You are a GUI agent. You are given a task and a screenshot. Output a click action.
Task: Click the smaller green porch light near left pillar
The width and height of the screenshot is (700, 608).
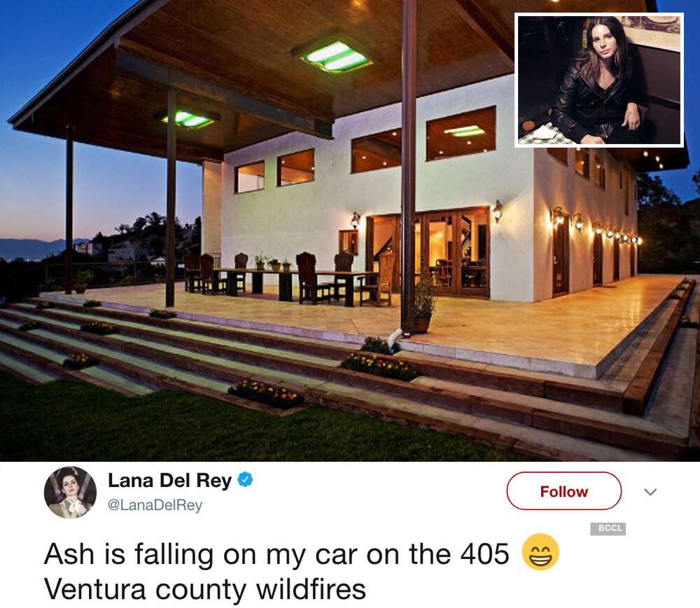pos(188,120)
